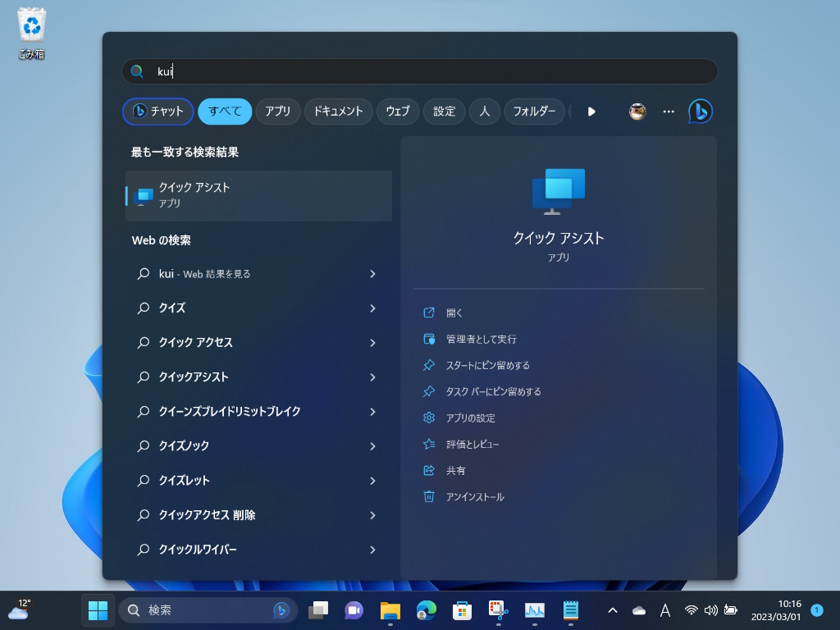Open volume settings from the system tray
The image size is (840, 630).
tap(710, 610)
